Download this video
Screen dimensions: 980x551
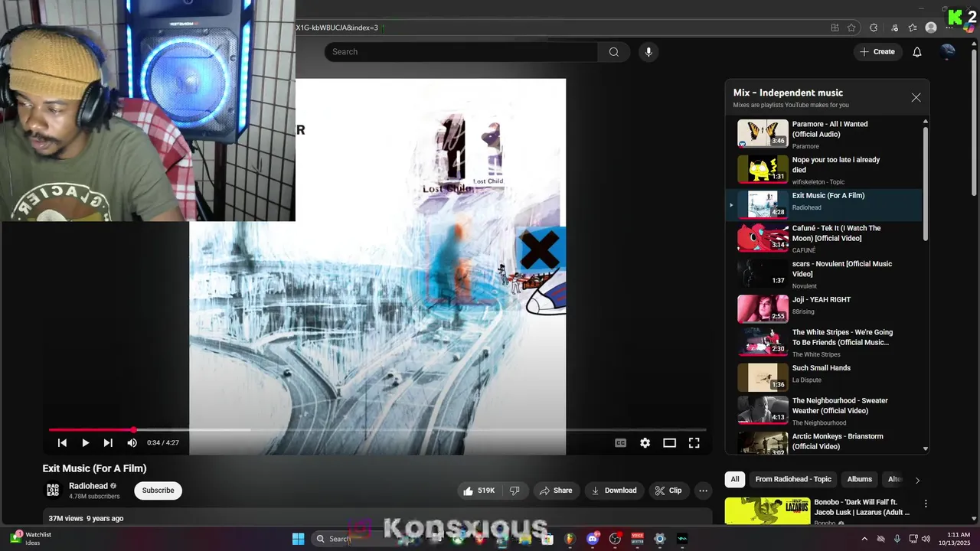[613, 491]
